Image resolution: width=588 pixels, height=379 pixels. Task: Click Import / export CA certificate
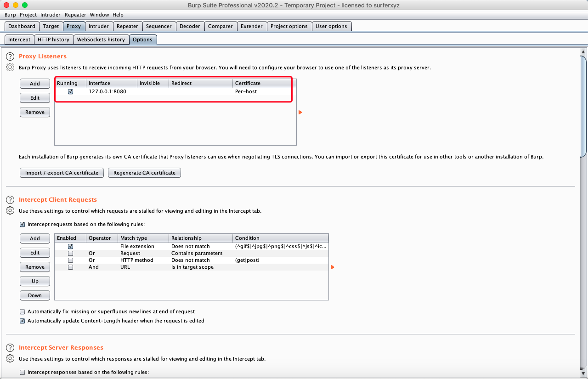tap(62, 173)
